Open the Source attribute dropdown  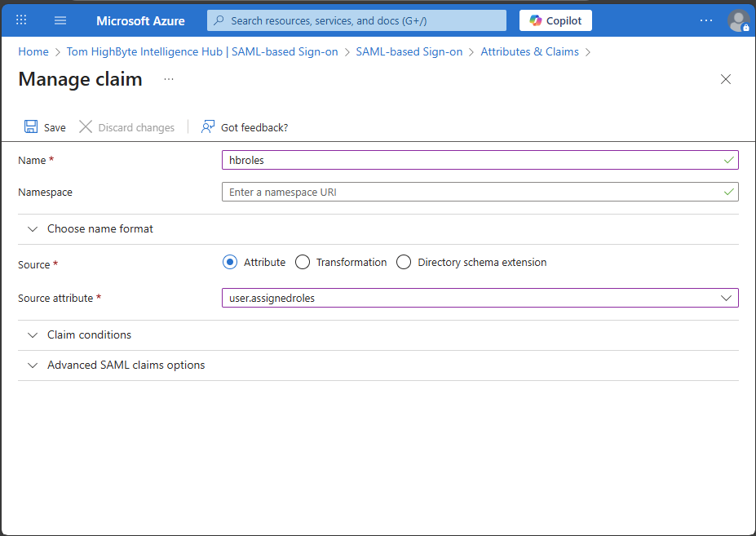pyautogui.click(x=480, y=298)
